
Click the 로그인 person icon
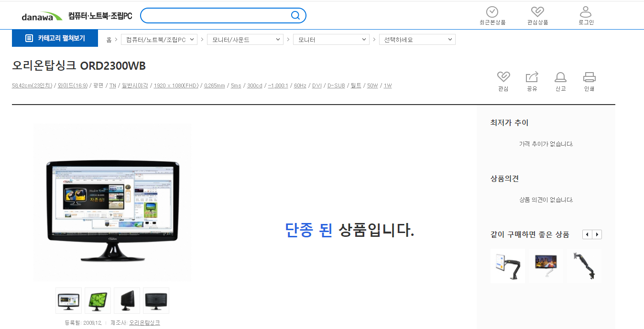[x=586, y=12]
